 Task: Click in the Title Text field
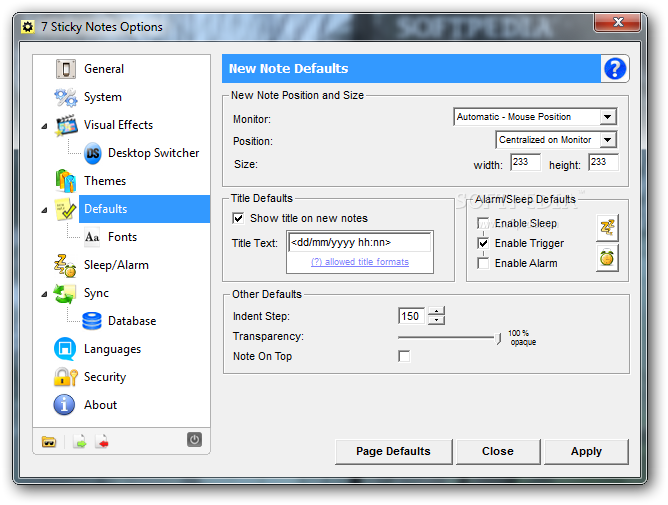coord(360,242)
